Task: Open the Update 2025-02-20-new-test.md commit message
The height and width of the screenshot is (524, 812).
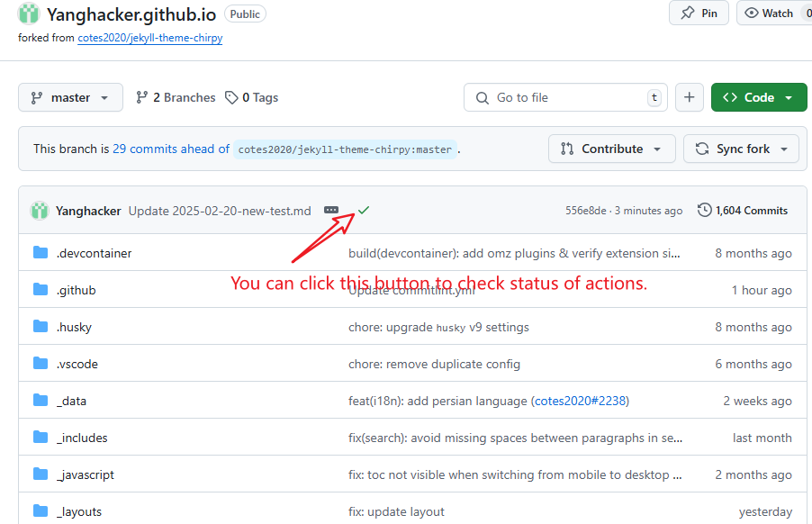Action: pos(220,212)
